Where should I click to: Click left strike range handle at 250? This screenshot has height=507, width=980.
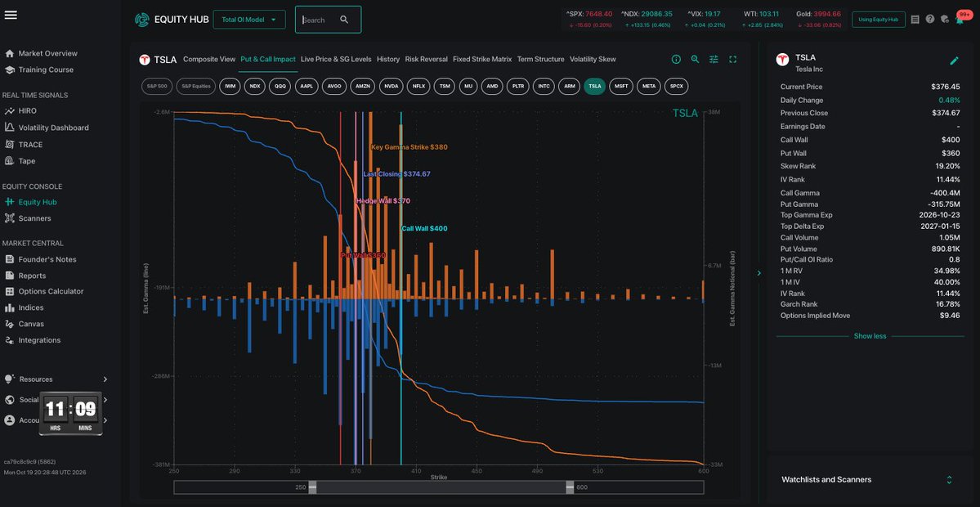[312, 487]
